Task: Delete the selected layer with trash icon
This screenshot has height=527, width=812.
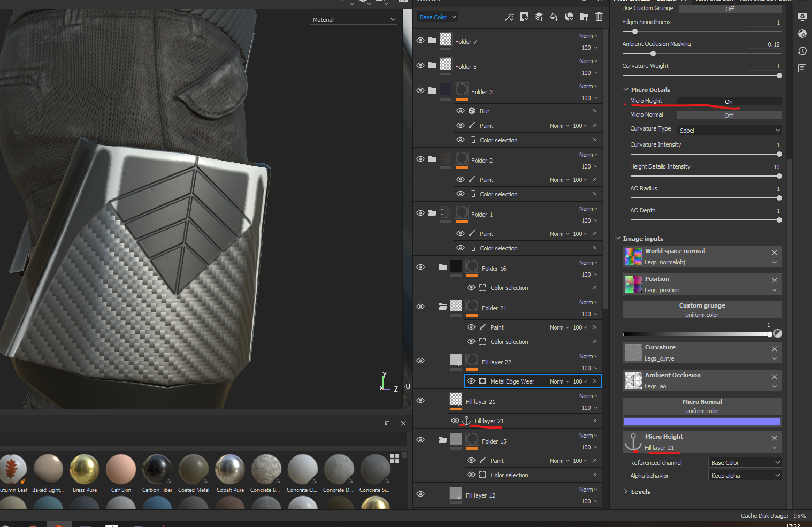Action: [599, 17]
